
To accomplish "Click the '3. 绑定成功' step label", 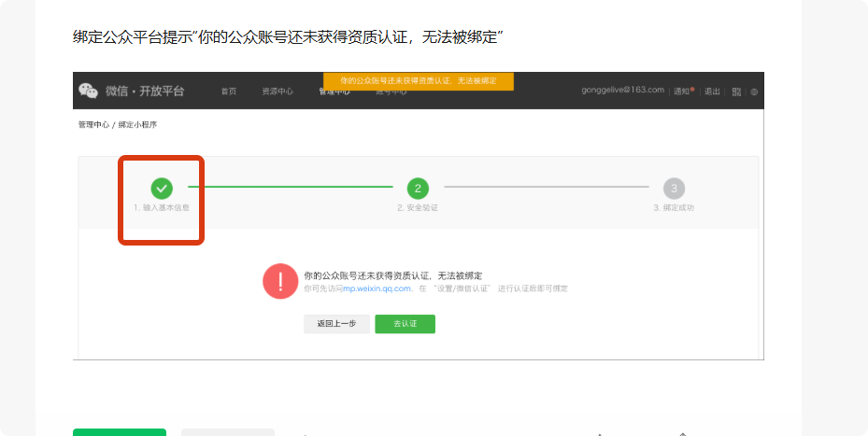I will pos(674,208).
